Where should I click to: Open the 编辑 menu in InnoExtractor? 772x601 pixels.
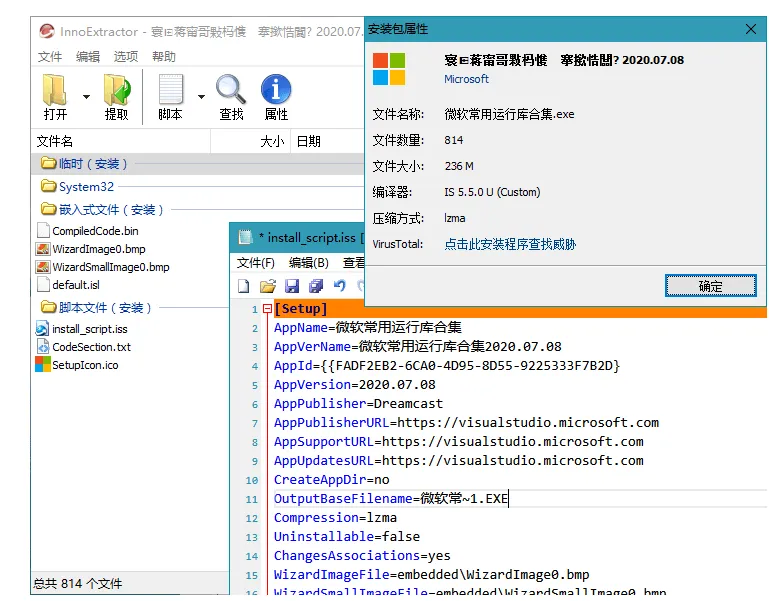pyautogui.click(x=88, y=57)
